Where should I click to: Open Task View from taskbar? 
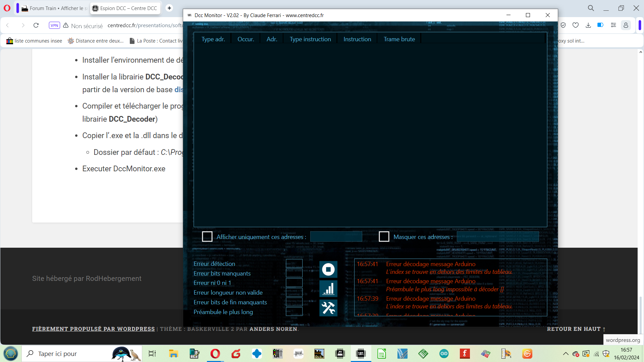click(x=152, y=354)
